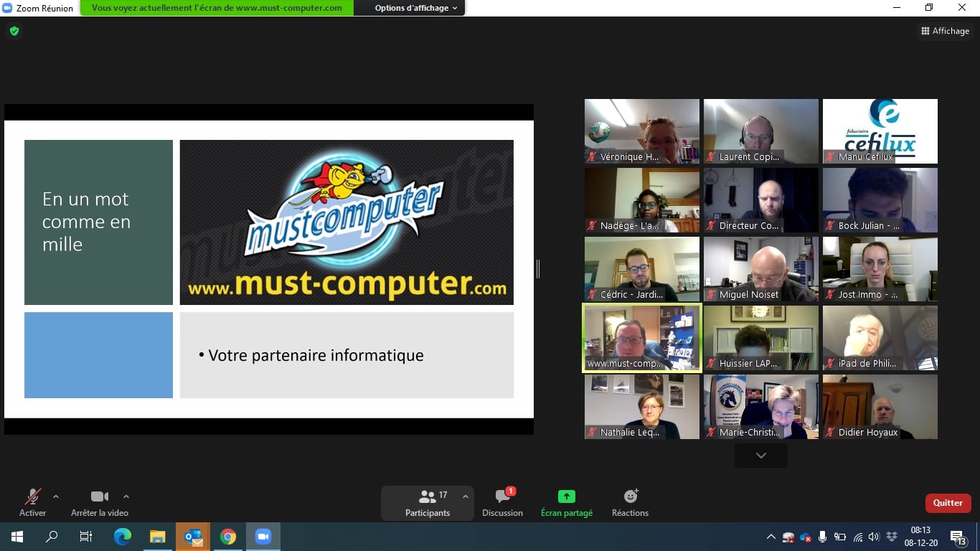Select Nadège- L'a... video tile

642,200
